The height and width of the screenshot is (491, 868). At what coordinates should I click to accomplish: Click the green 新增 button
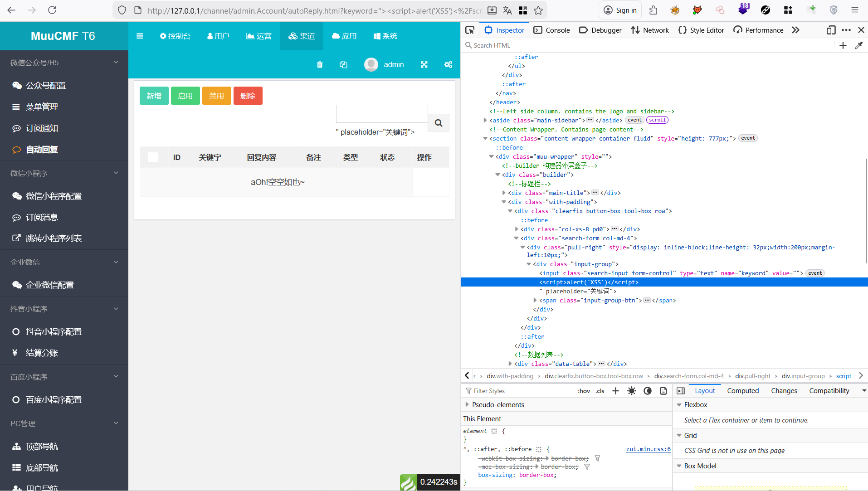pyautogui.click(x=154, y=96)
